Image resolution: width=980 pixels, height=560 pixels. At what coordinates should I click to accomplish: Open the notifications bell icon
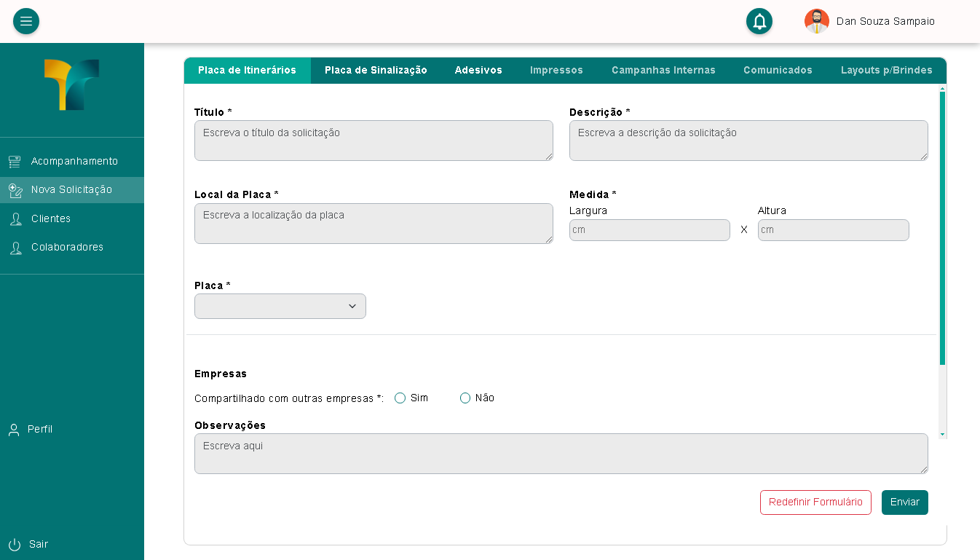tap(759, 21)
